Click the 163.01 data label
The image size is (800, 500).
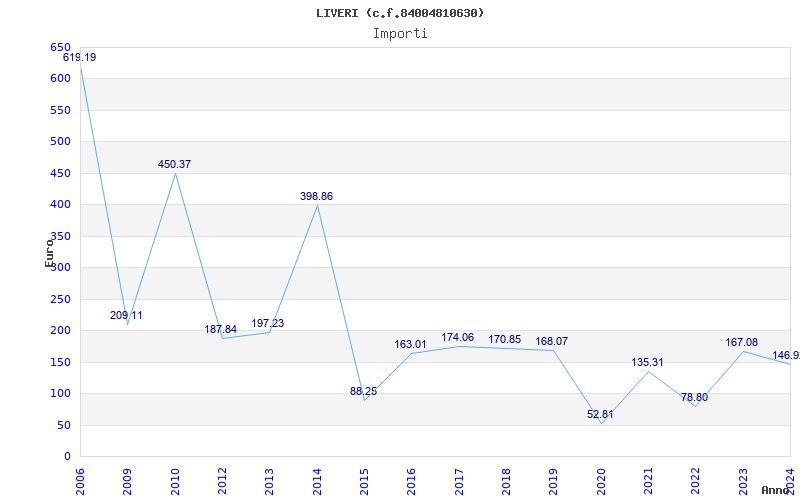coord(410,344)
